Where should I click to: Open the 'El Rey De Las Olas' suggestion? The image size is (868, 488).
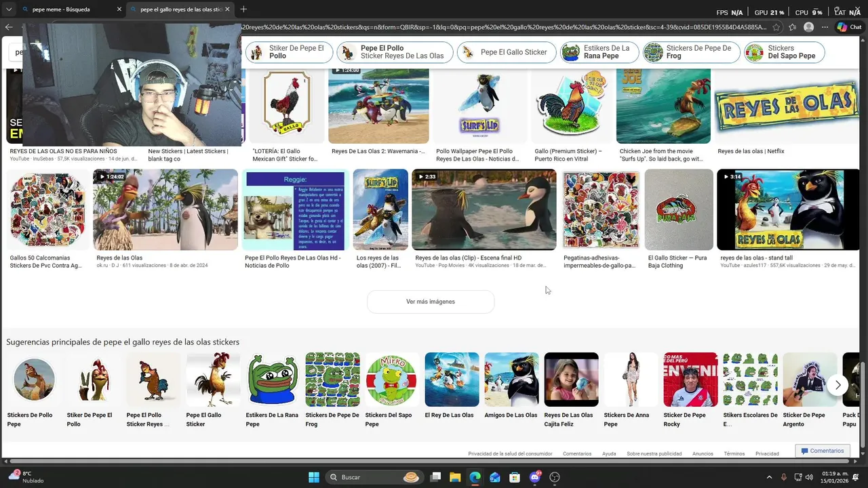click(x=452, y=386)
